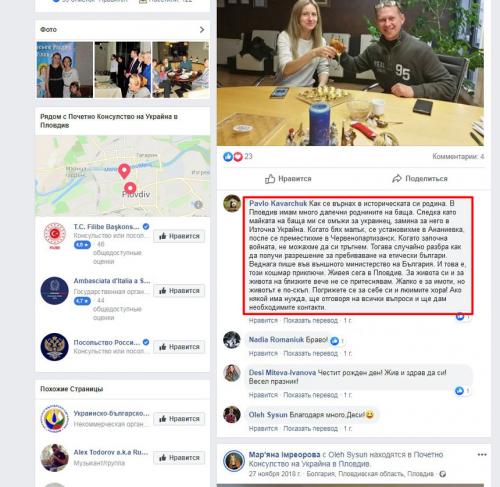
Task: Open the first photo thumbnail in Фото
Action: 65,70
